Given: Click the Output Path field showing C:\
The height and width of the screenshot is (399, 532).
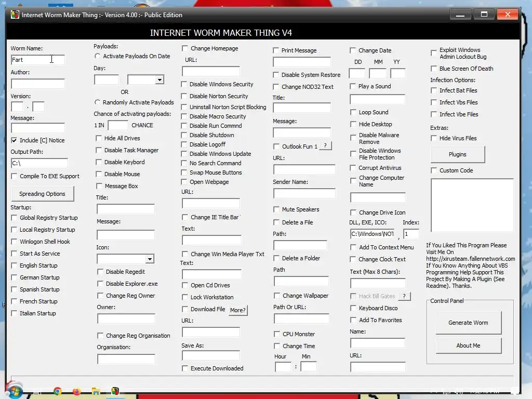Looking at the screenshot, I should click(39, 163).
